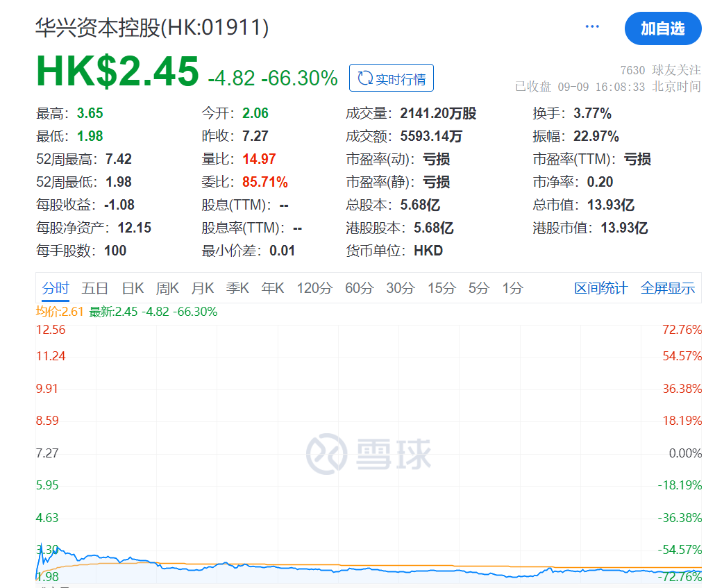Screen dimensions: 715x588
Task: Open 区间统计 range statistics
Action: pyautogui.click(x=601, y=288)
